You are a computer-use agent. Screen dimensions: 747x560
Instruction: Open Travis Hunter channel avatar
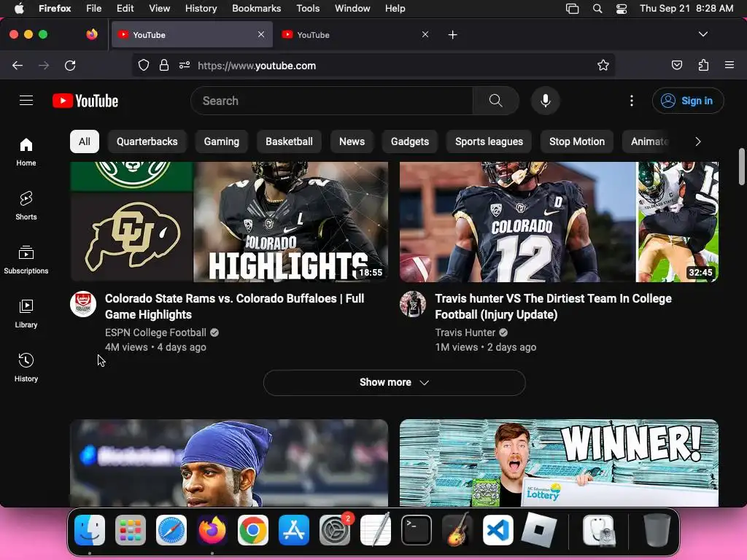pos(413,304)
